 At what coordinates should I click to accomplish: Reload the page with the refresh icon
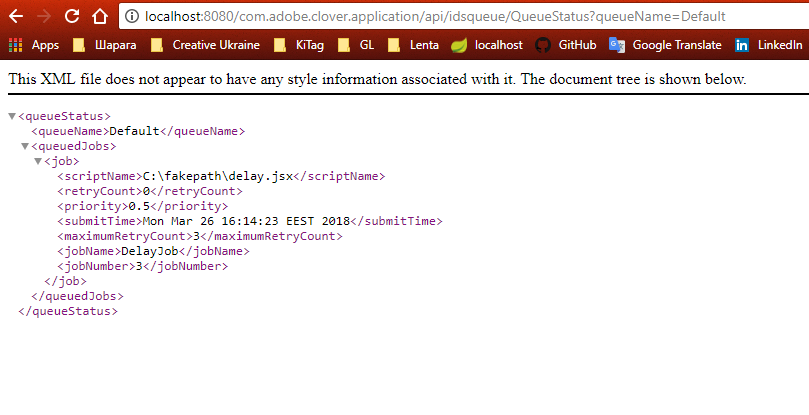point(72,17)
